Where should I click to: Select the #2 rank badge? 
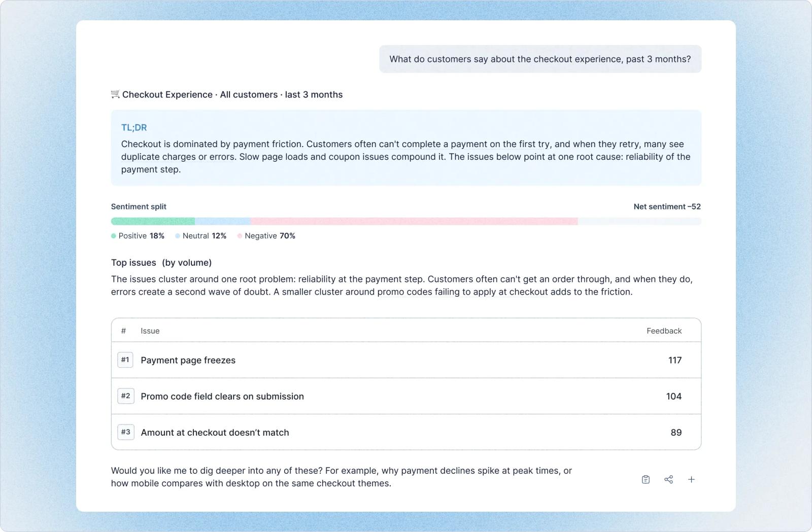coord(125,396)
